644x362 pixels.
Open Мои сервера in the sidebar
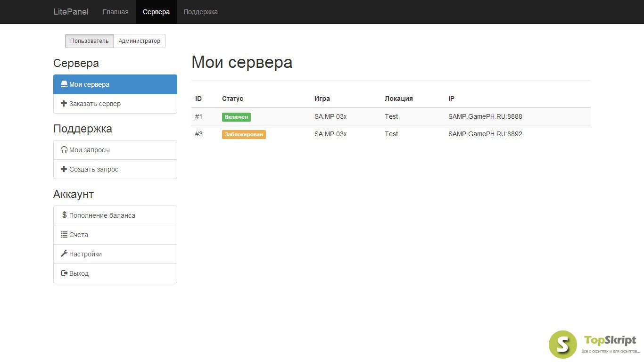tap(115, 84)
